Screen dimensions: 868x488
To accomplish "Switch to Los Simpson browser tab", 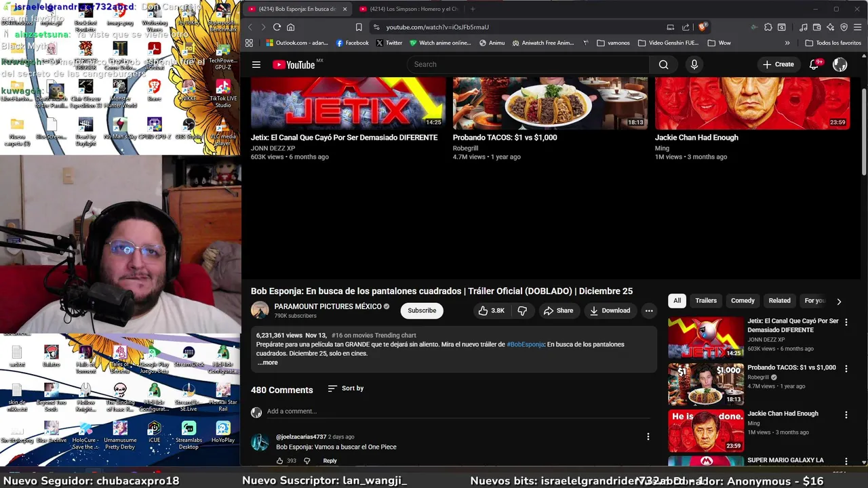I will [x=409, y=9].
